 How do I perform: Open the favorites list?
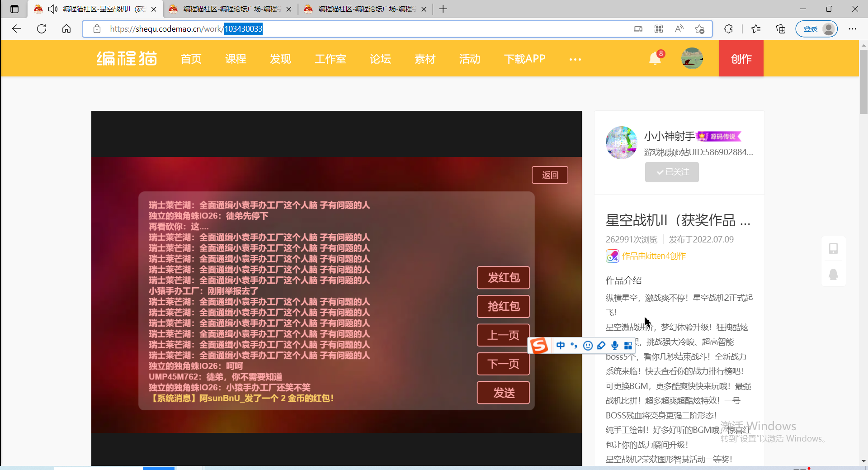coord(756,29)
